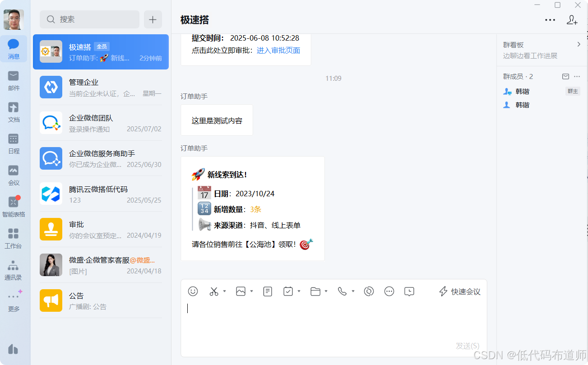Click the phone call icon

pyautogui.click(x=342, y=291)
